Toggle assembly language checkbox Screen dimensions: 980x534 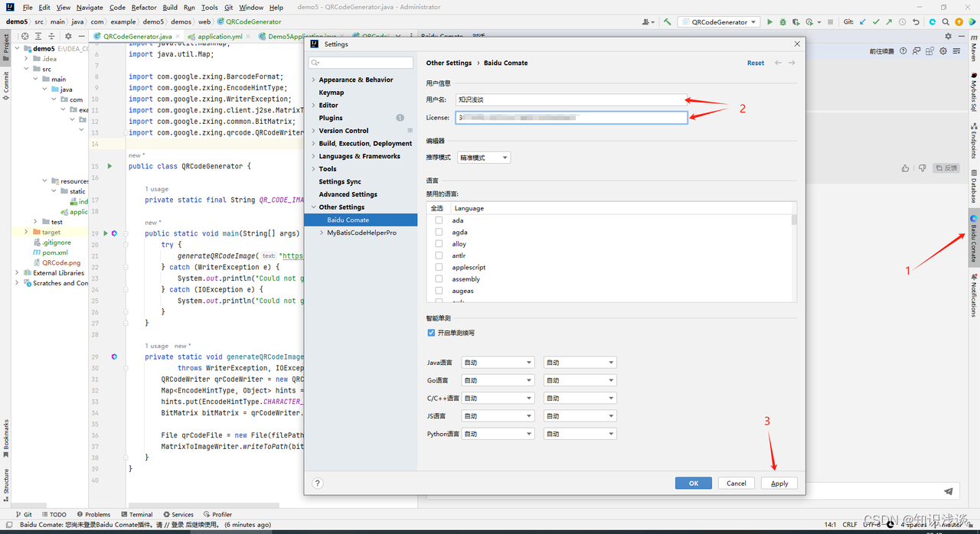(439, 279)
